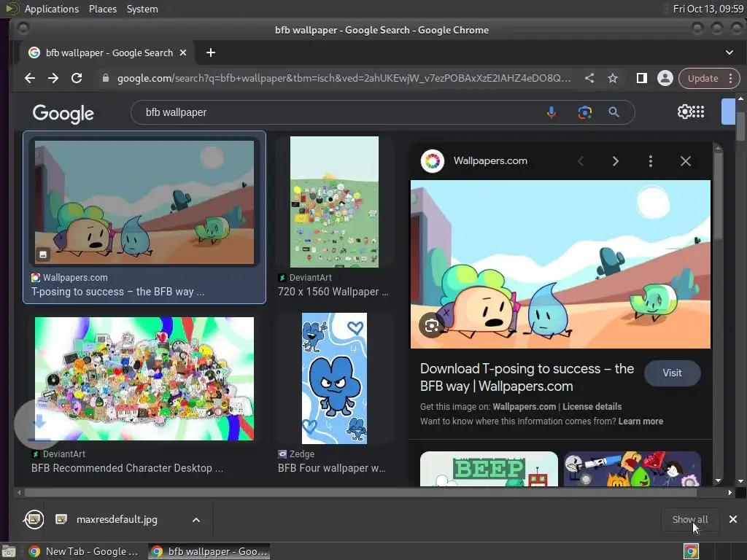Image resolution: width=747 pixels, height=560 pixels.
Task: Follow the Wallpapers.com 'Get this image on' link
Action: [524, 407]
